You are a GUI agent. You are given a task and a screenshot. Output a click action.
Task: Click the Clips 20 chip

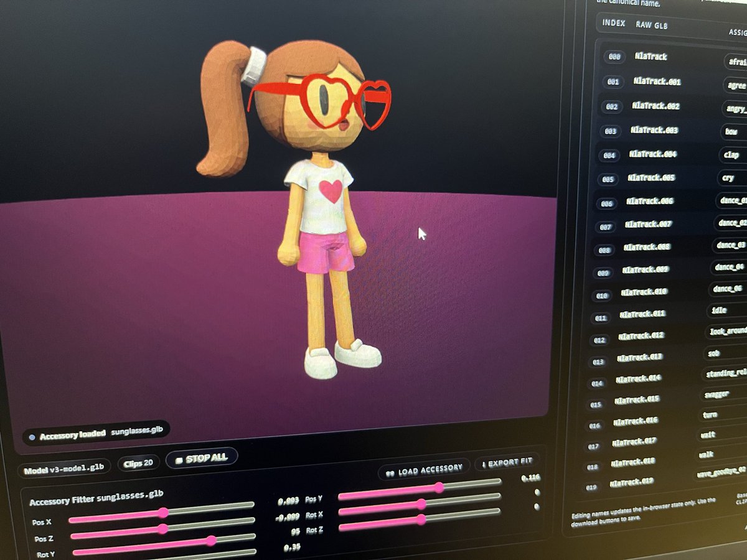point(138,464)
